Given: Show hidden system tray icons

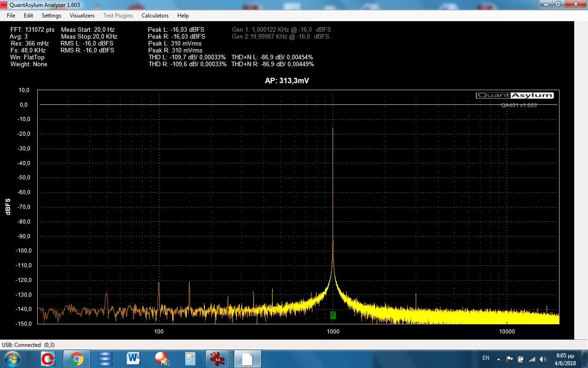Looking at the screenshot, I should 498,359.
